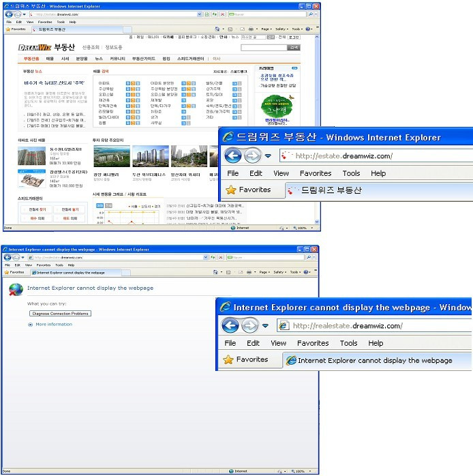Click the magnifier search button in the top window

pyautogui.click(x=310, y=14)
